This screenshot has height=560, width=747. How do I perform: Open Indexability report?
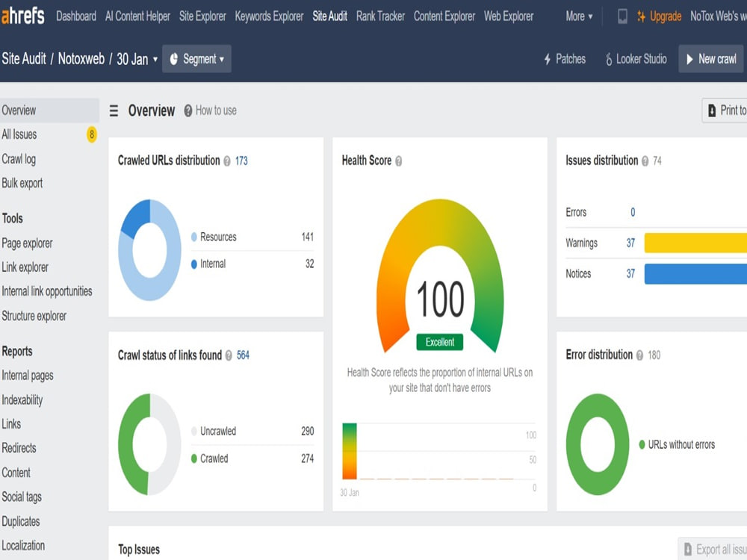pos(22,400)
